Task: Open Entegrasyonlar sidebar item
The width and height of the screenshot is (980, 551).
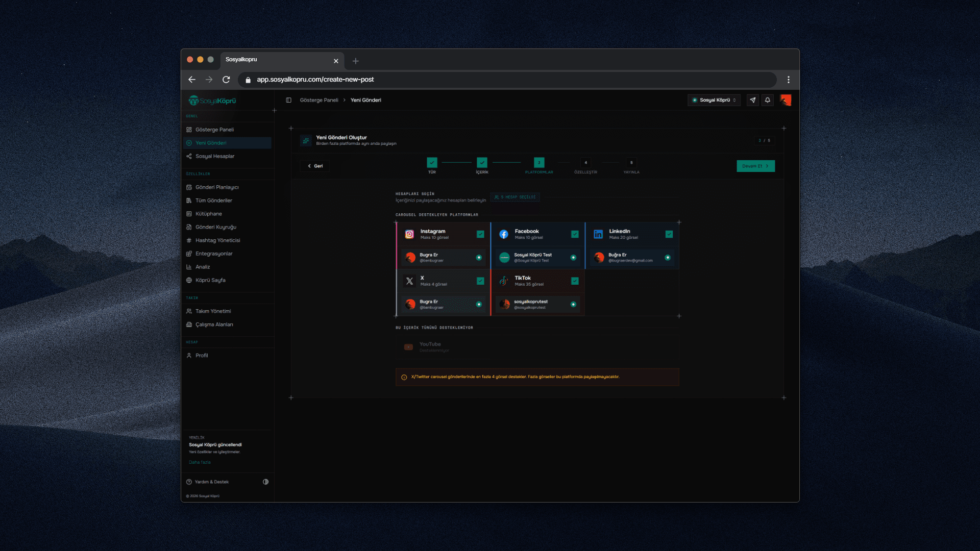Action: [227, 254]
